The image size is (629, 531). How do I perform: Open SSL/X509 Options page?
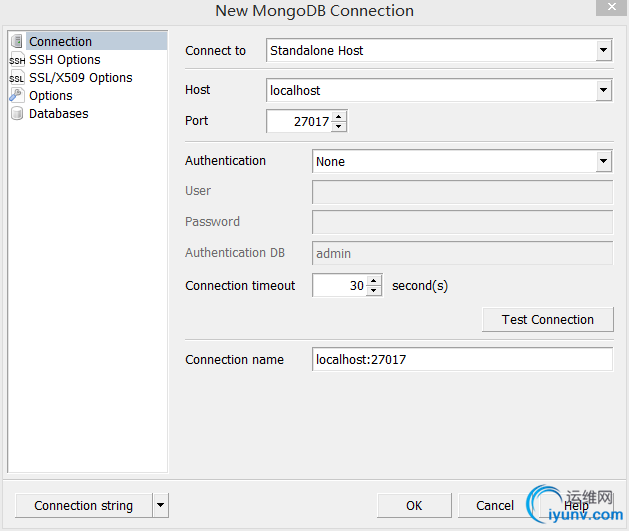81,77
